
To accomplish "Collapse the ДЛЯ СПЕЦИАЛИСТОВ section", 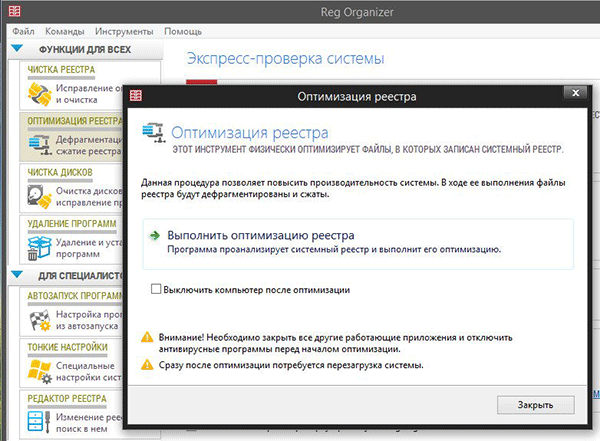I will pyautogui.click(x=17, y=275).
